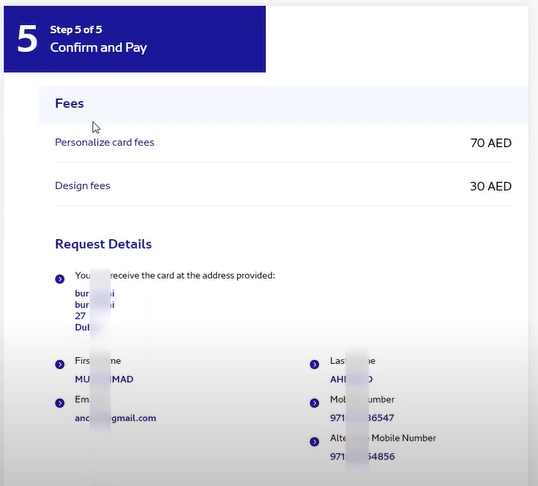The width and height of the screenshot is (538, 486).
Task: Click the 70 AED amount
Action: 491,143
